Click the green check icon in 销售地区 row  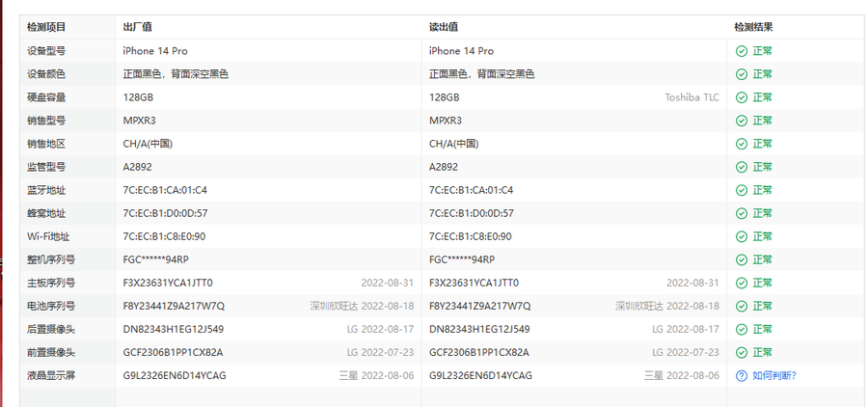coord(742,144)
